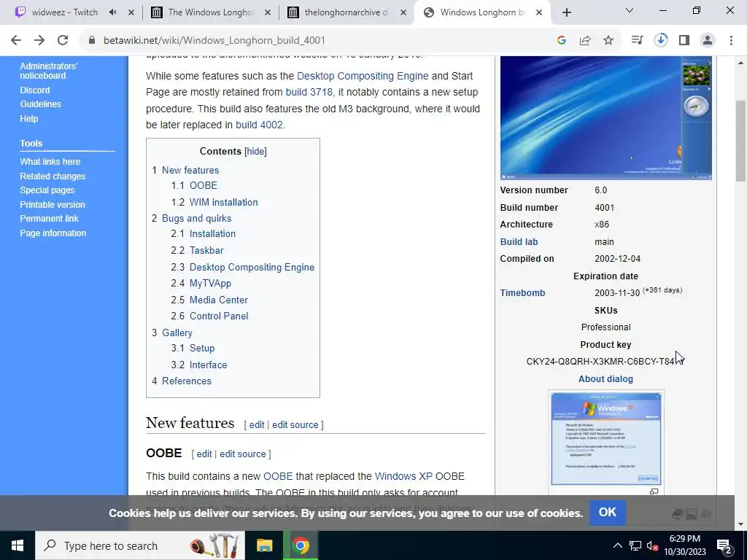747x560 pixels.
Task: Jump to 2.2 Taskbar in contents
Action: coord(197,251)
